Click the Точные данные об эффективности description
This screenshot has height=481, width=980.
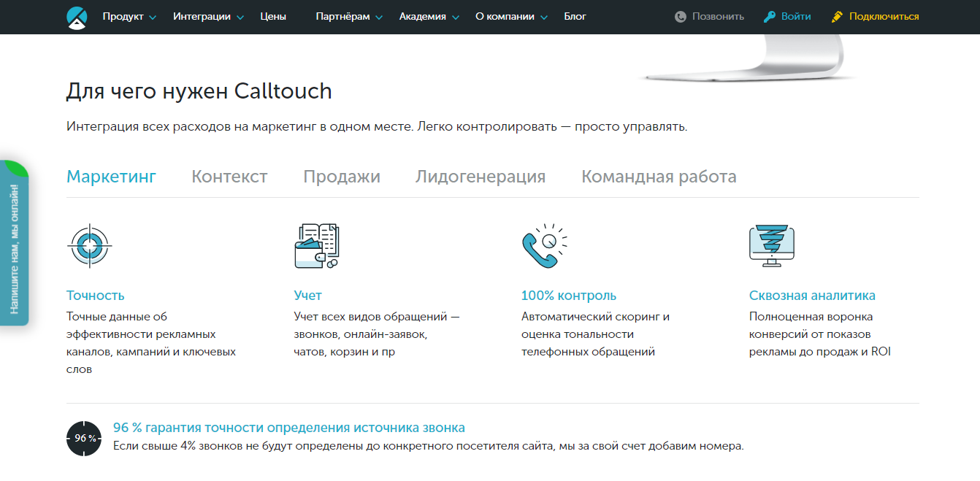(151, 343)
